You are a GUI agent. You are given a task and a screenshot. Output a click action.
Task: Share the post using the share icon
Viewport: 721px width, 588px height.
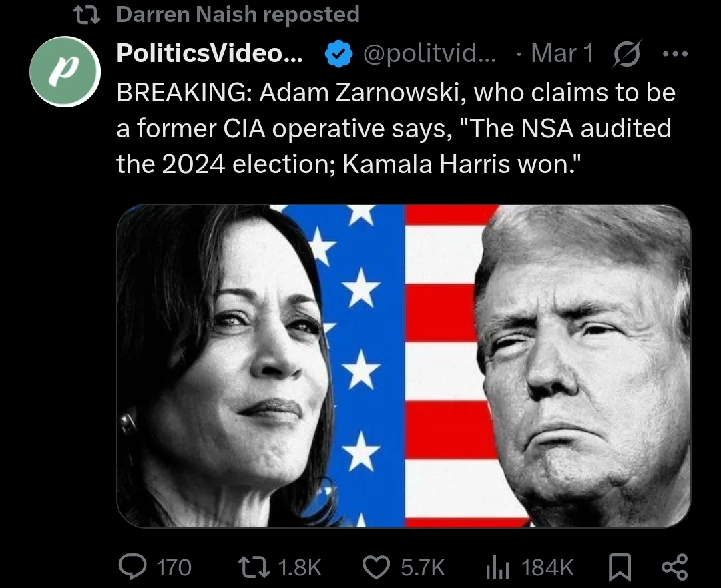tap(674, 567)
